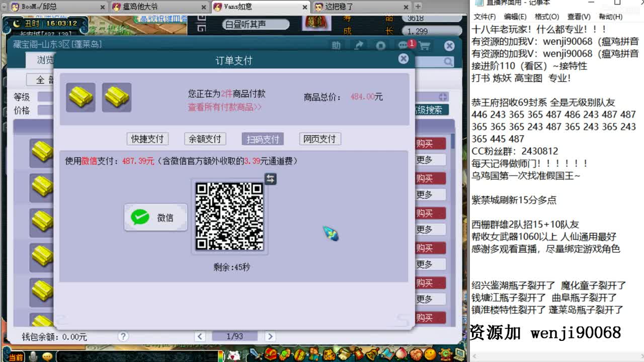
Task: Click the 剩余:45秒 countdown text
Action: click(231, 267)
